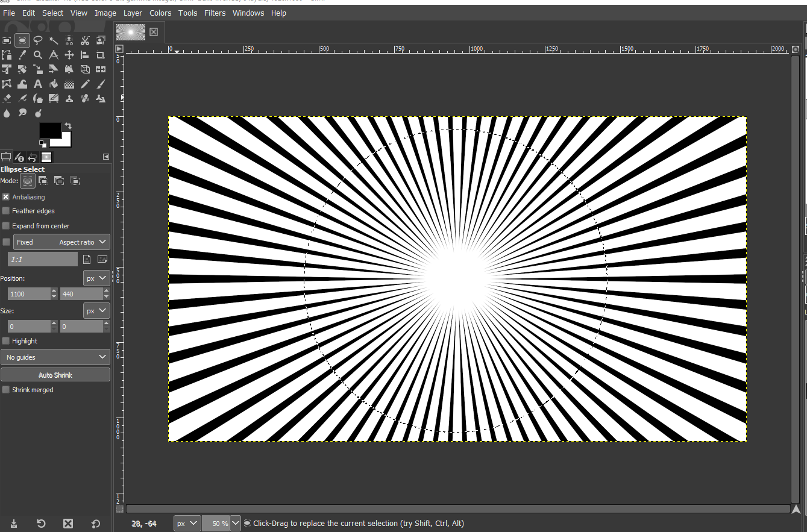Select the Pencil tool

pyautogui.click(x=85, y=84)
